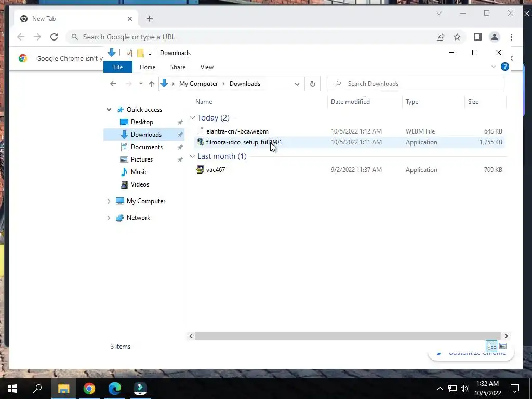
Task: Open a new Chrome tab with plus
Action: pyautogui.click(x=149, y=19)
